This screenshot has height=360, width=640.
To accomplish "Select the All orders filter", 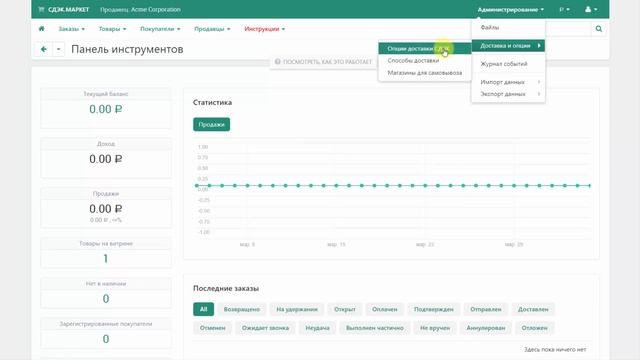I will click(203, 309).
